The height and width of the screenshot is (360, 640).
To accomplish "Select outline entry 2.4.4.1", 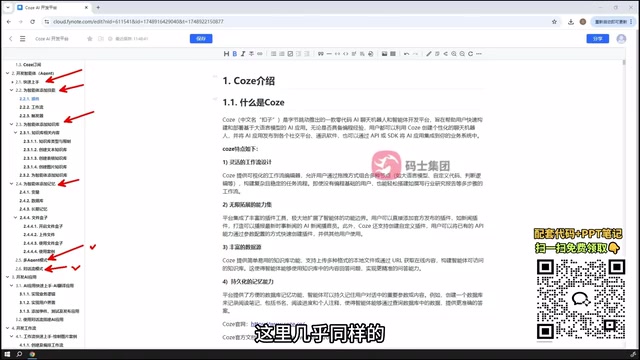I will 43,226.
